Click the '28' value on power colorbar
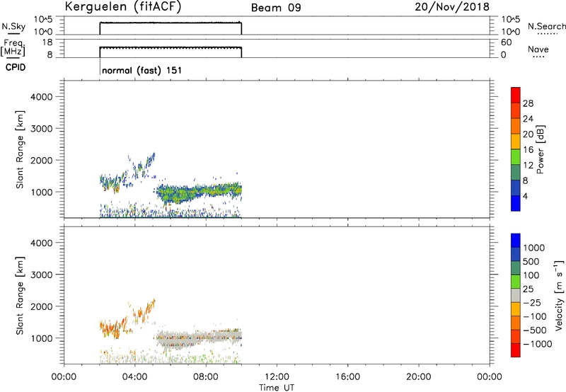This screenshot has width=566, height=392. tap(528, 103)
